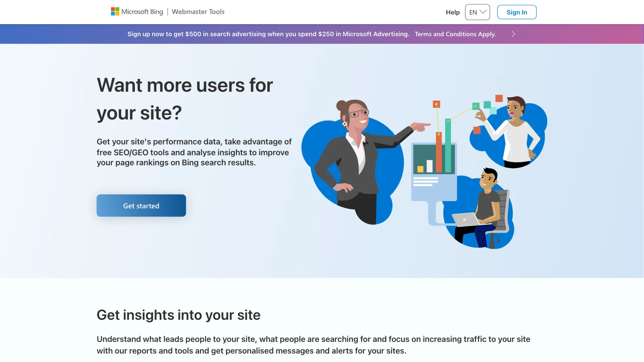The width and height of the screenshot is (644, 362).
Task: Click the 'Understand what leads people' paragraph
Action: coord(314,345)
